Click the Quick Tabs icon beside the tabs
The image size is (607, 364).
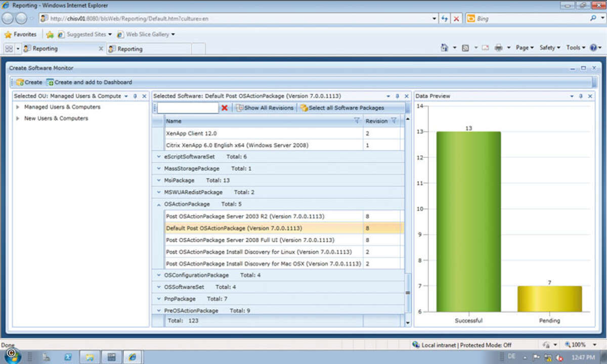coord(9,49)
